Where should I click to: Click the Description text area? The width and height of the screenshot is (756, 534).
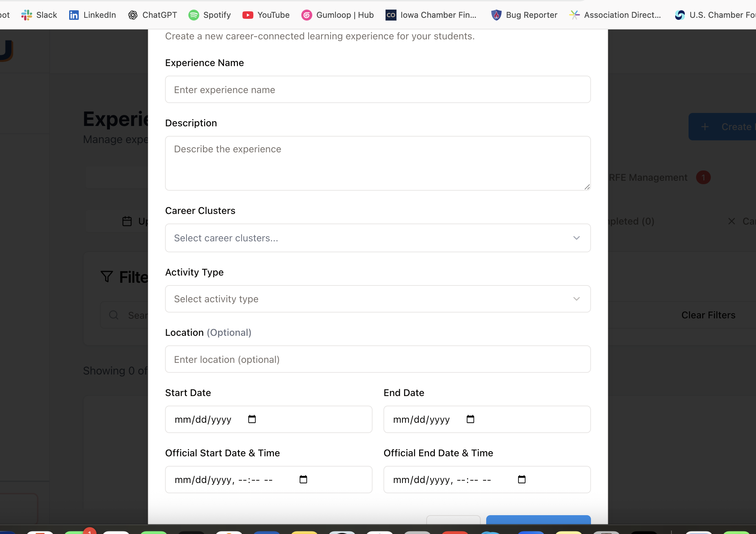(x=377, y=163)
